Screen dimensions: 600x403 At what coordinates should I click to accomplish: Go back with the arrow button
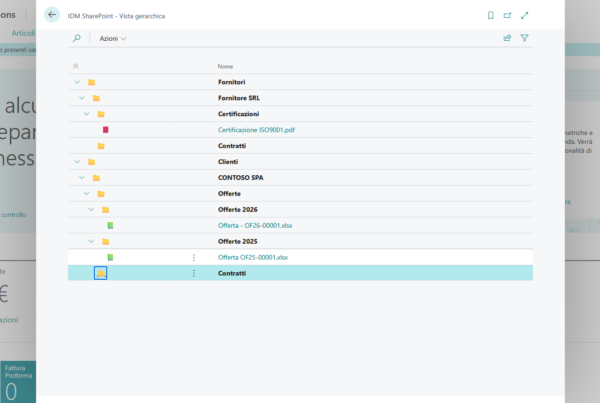point(52,15)
